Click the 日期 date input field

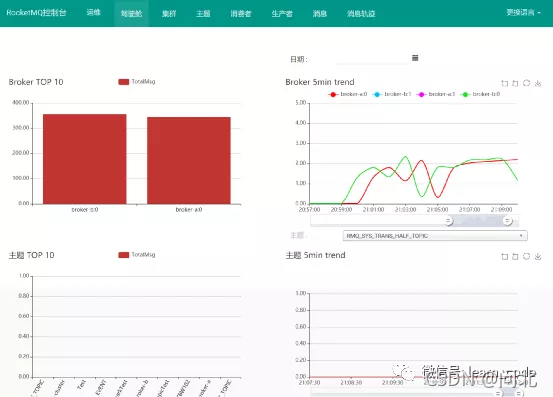pyautogui.click(x=372, y=59)
